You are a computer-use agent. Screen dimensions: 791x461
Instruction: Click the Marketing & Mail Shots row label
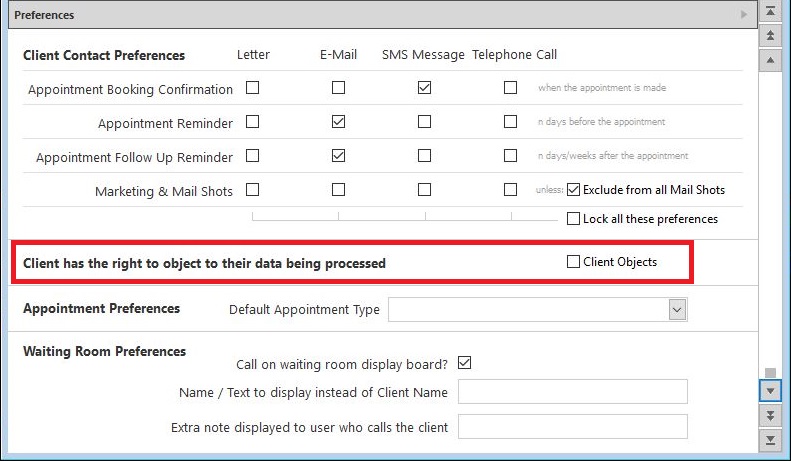coord(164,191)
